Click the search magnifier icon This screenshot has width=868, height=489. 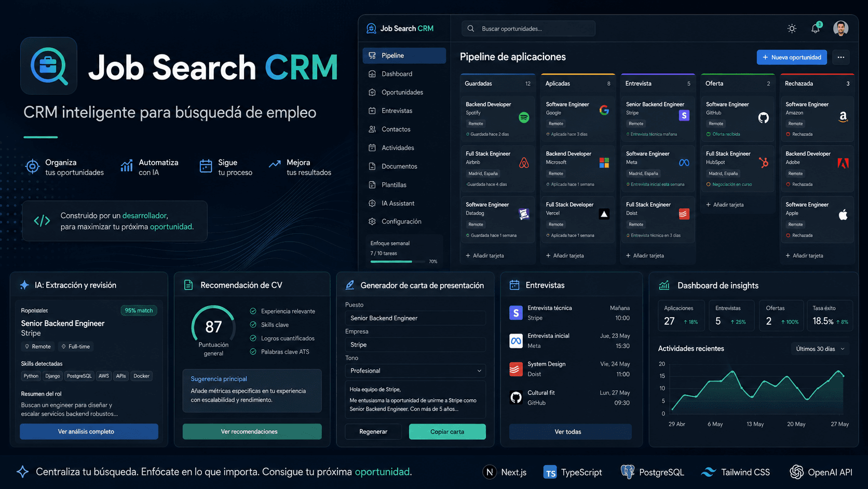pyautogui.click(x=470, y=29)
